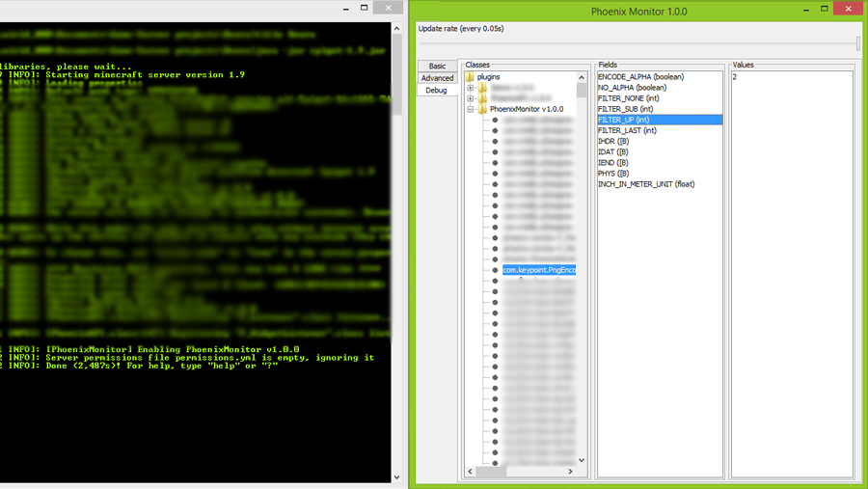The height and width of the screenshot is (489, 868).
Task: Select the IDAT ([B) field
Action: point(660,151)
